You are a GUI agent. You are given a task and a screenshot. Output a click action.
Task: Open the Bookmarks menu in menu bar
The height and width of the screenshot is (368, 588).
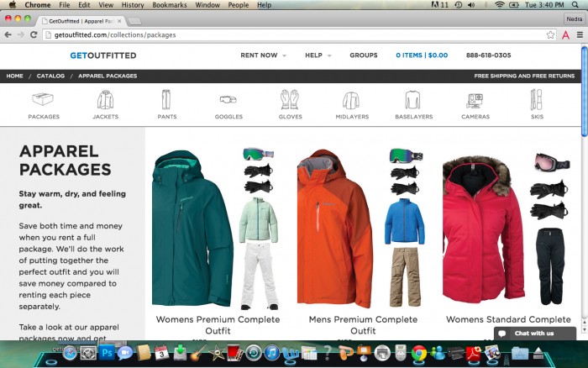pos(170,5)
